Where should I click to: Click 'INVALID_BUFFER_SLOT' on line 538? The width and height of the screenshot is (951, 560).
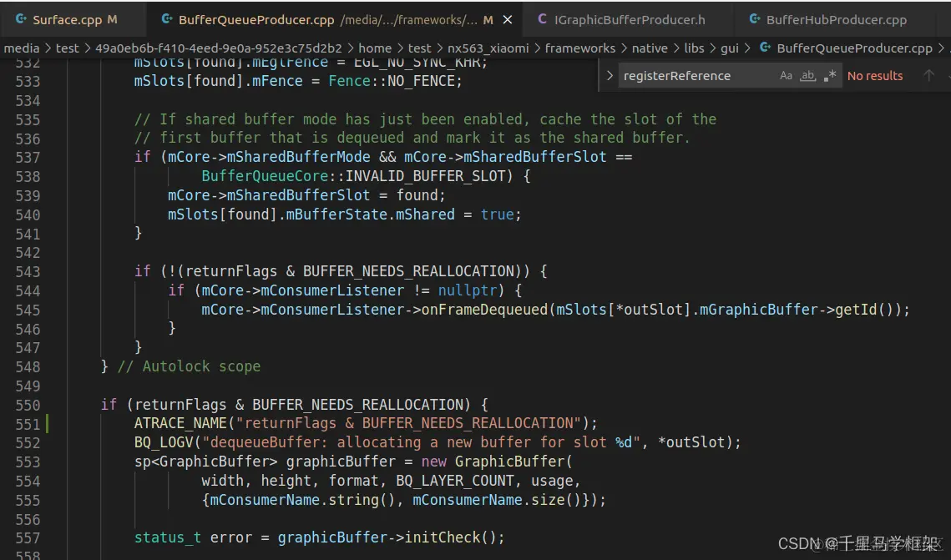click(x=425, y=176)
